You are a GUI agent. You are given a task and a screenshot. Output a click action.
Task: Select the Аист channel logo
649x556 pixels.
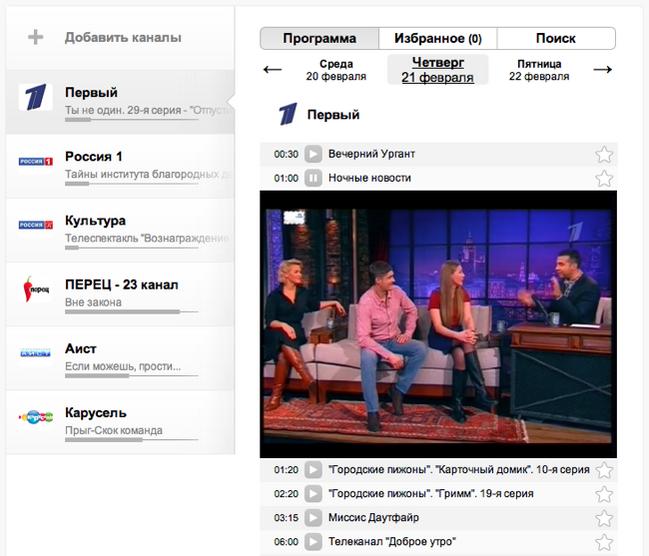[36, 353]
